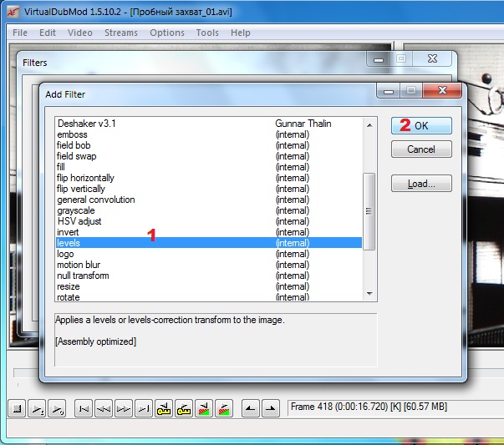Image resolution: width=504 pixels, height=445 pixels.
Task: Minimize the Filters window behind
Action: tap(379, 59)
